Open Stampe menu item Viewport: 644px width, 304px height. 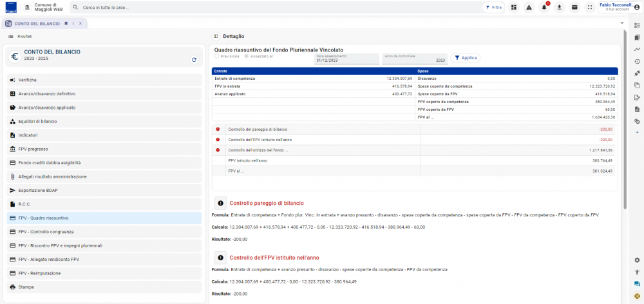pyautogui.click(x=104, y=287)
